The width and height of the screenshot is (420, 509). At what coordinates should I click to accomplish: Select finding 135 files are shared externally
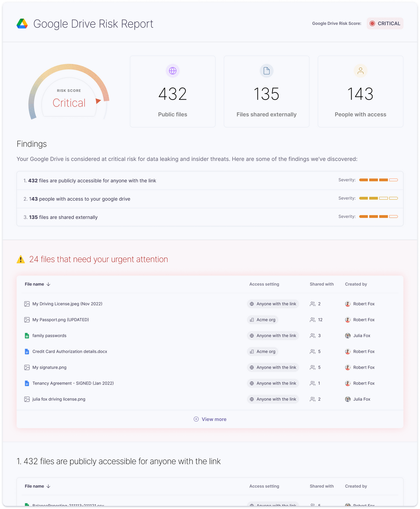(x=210, y=217)
